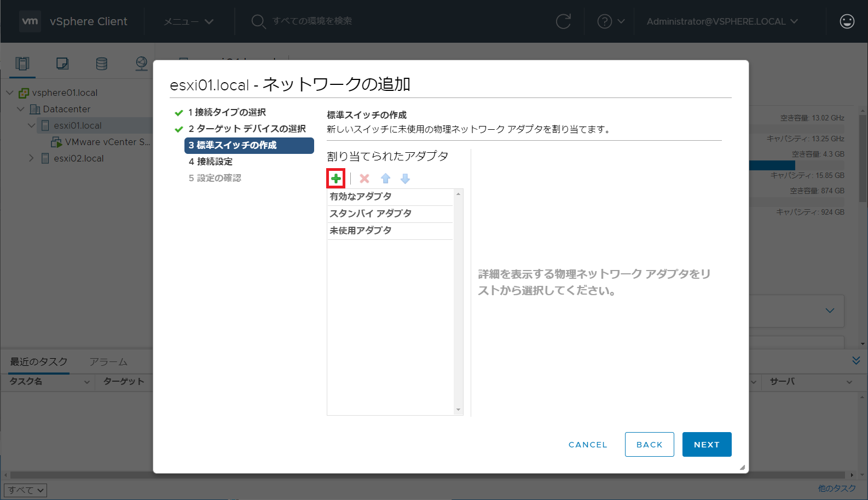868x500 pixels.
Task: Click the タスク名 column header
Action: [x=26, y=382]
